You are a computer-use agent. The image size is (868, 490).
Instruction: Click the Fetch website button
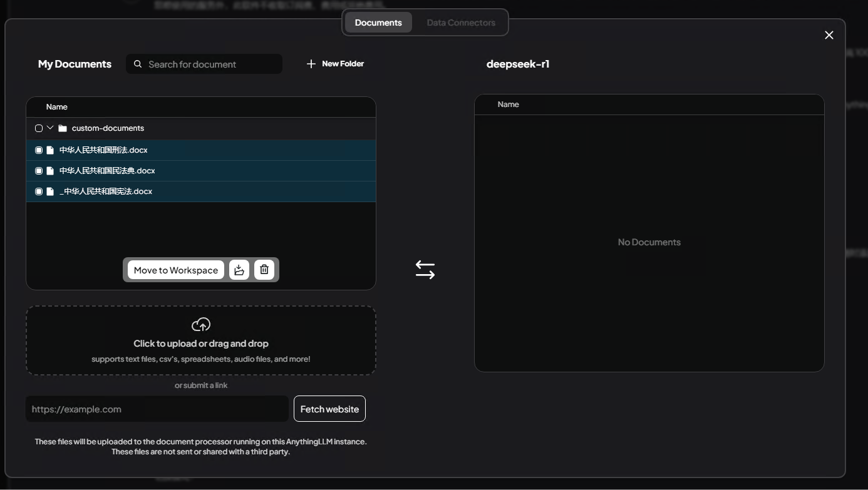pyautogui.click(x=329, y=409)
